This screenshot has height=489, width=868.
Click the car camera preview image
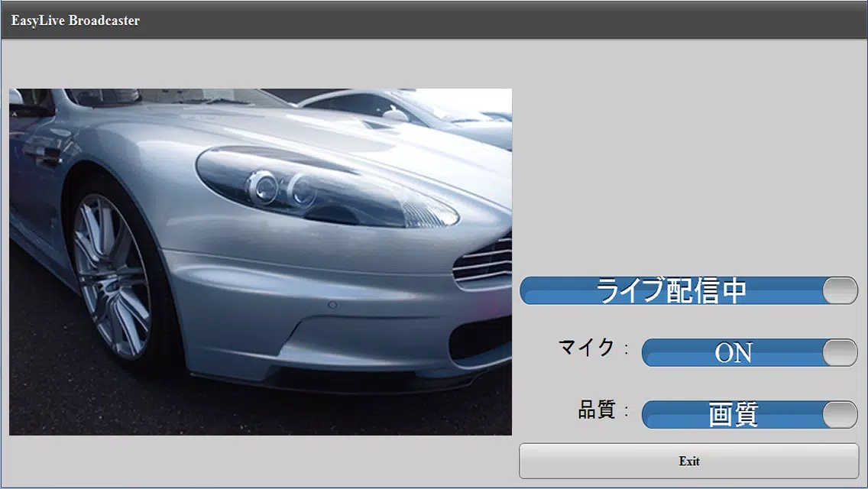261,262
